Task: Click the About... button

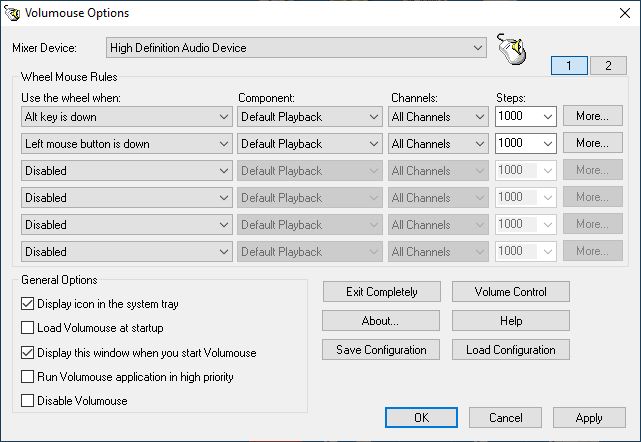Action: click(381, 321)
